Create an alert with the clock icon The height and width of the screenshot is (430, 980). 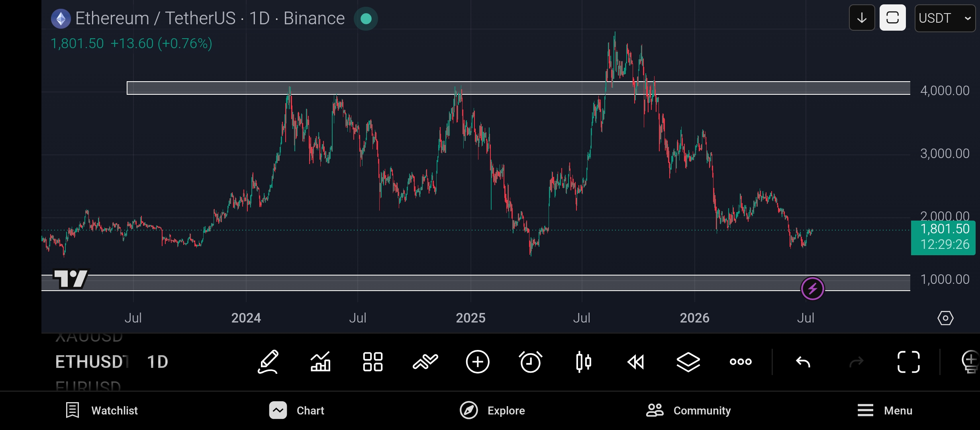tap(531, 362)
